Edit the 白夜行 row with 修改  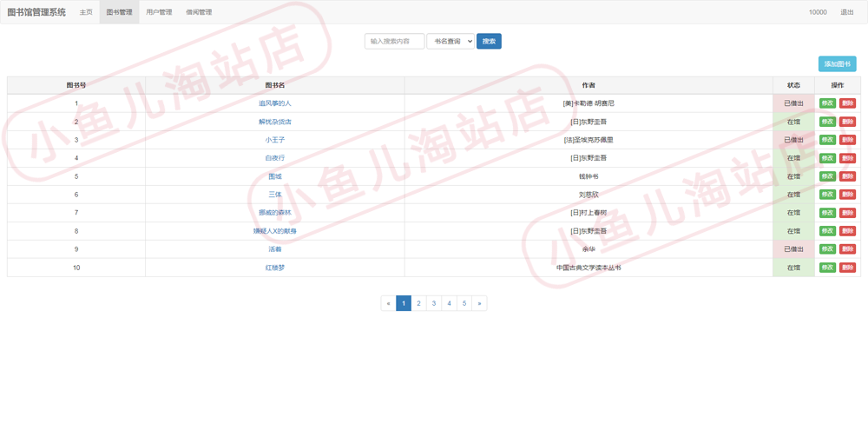827,158
